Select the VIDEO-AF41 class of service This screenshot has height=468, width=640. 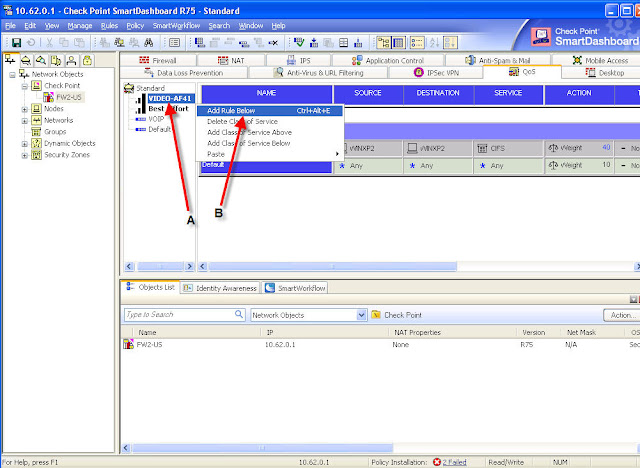170,98
